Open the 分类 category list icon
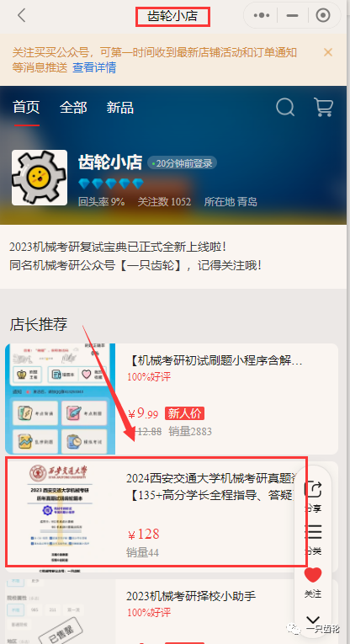Image resolution: width=350 pixels, height=644 pixels. click(x=313, y=539)
